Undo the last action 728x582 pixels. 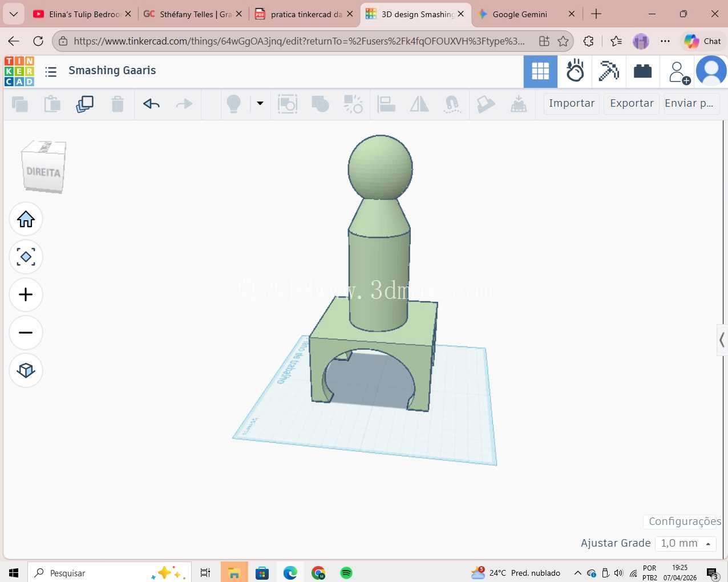151,104
